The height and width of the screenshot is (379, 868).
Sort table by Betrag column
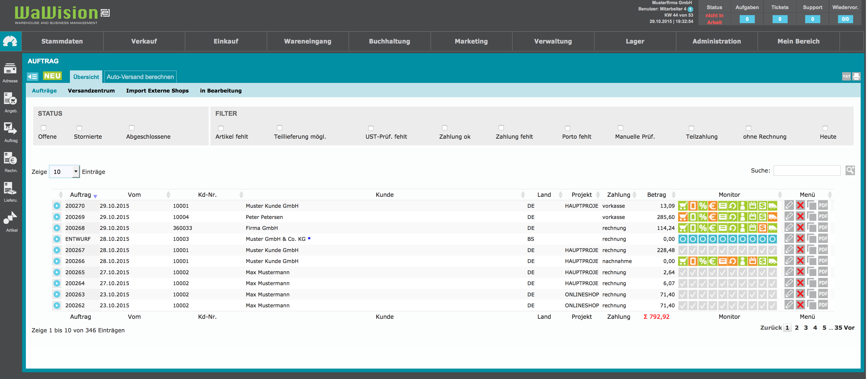click(656, 195)
